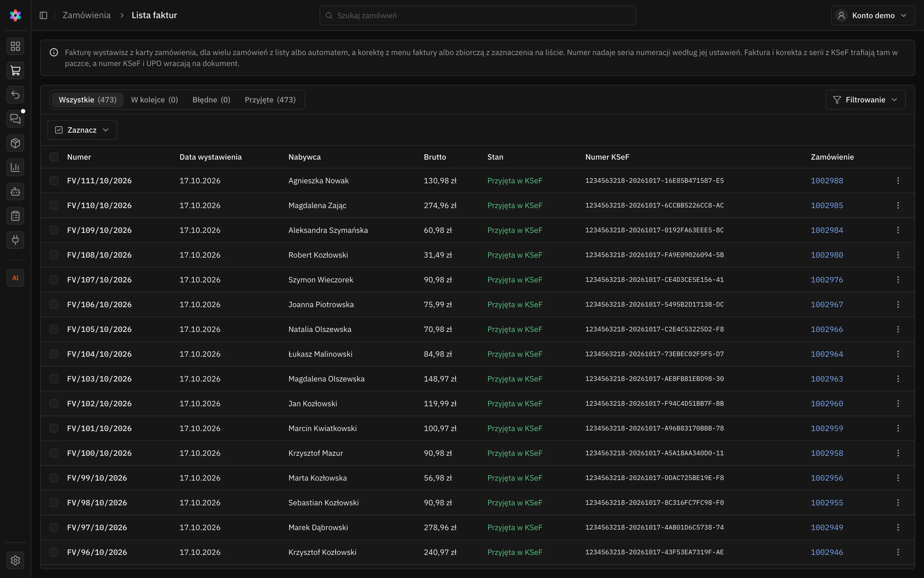Open the automation robot icon
924x578 pixels.
15,192
